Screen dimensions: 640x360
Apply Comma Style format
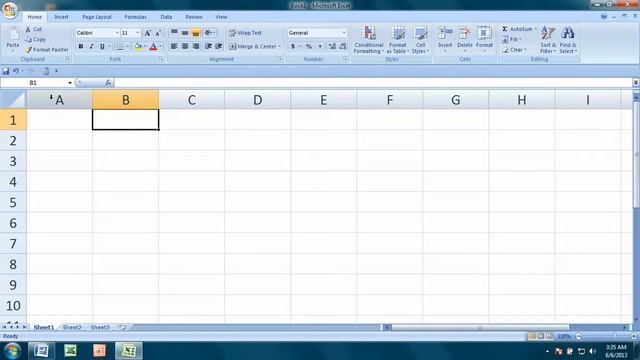click(320, 47)
